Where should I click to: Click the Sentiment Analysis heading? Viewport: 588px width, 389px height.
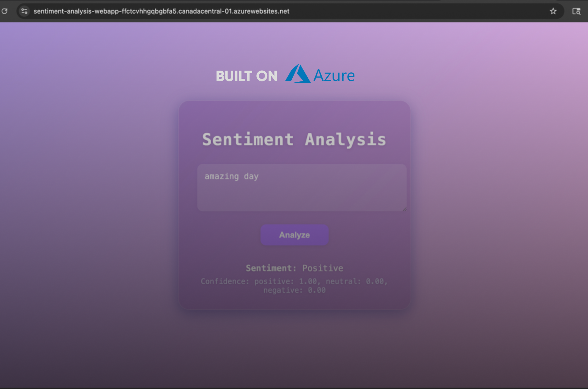(x=294, y=140)
